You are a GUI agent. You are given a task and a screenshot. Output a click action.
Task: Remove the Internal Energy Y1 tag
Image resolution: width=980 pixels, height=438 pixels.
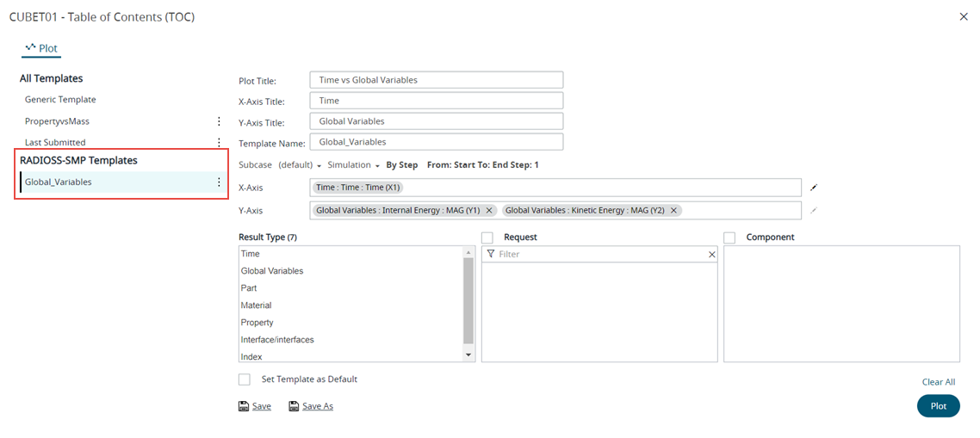pos(489,210)
